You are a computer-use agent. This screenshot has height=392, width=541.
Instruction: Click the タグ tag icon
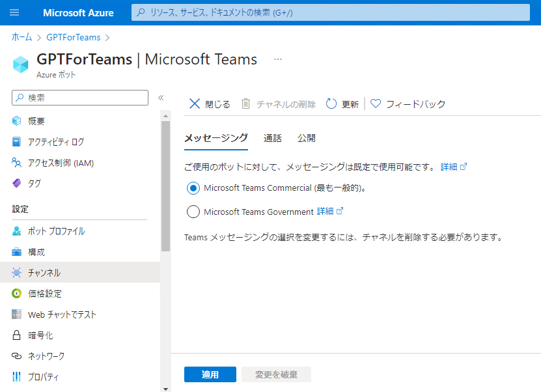pyautogui.click(x=16, y=183)
